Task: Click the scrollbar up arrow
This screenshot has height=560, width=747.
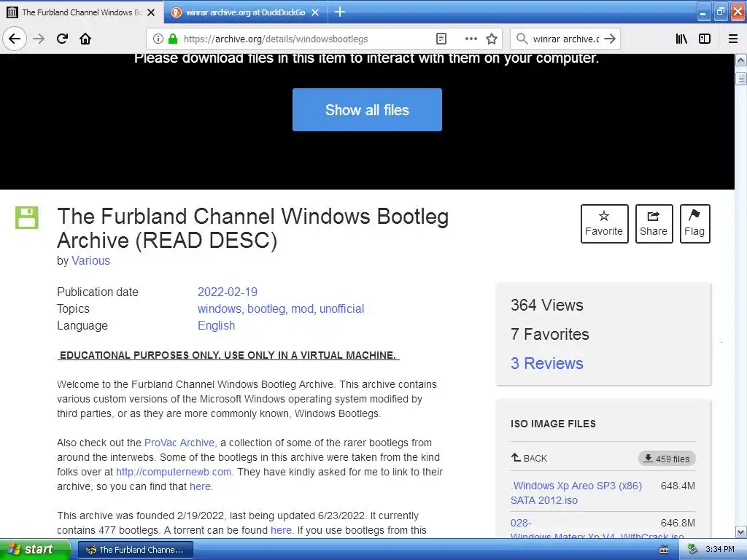Action: tap(741, 61)
